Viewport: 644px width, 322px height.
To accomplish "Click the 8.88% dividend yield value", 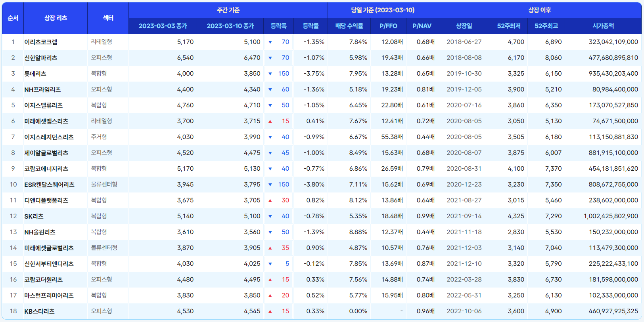I will click(358, 232).
